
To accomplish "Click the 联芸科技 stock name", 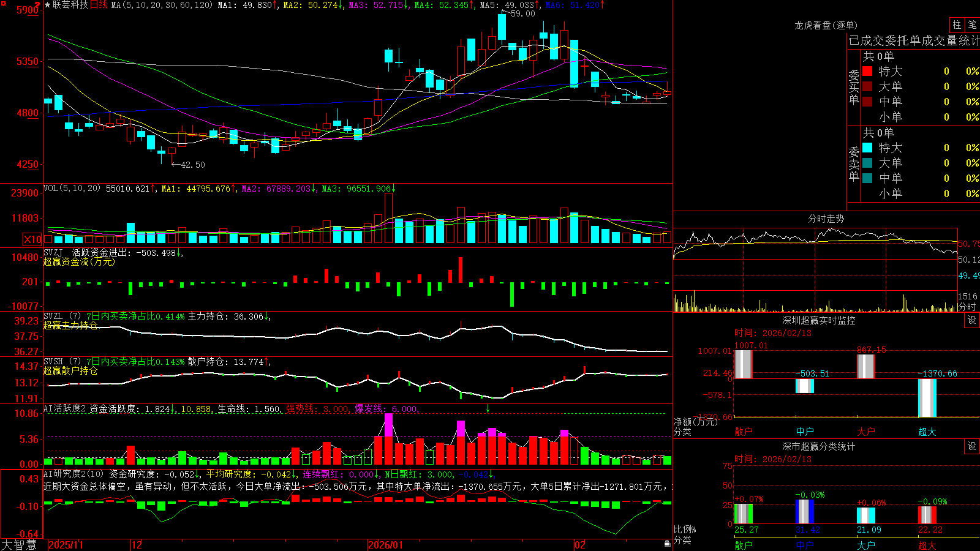I will pos(70,5).
